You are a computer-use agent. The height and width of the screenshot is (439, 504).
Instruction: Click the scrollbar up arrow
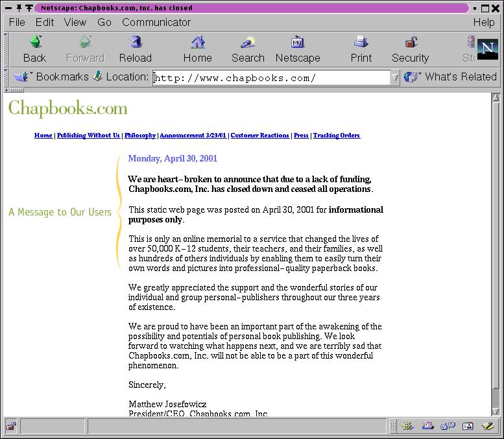[496, 98]
